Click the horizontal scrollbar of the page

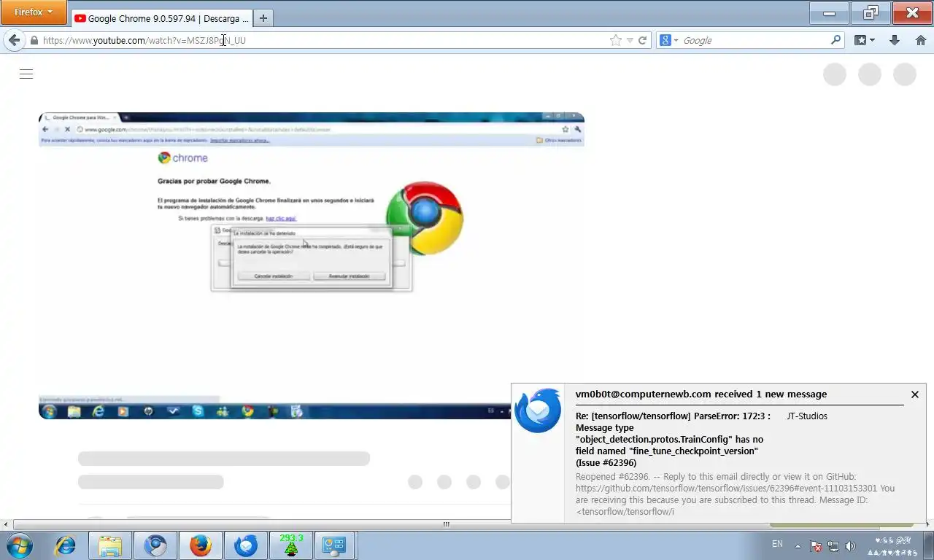[x=446, y=524]
